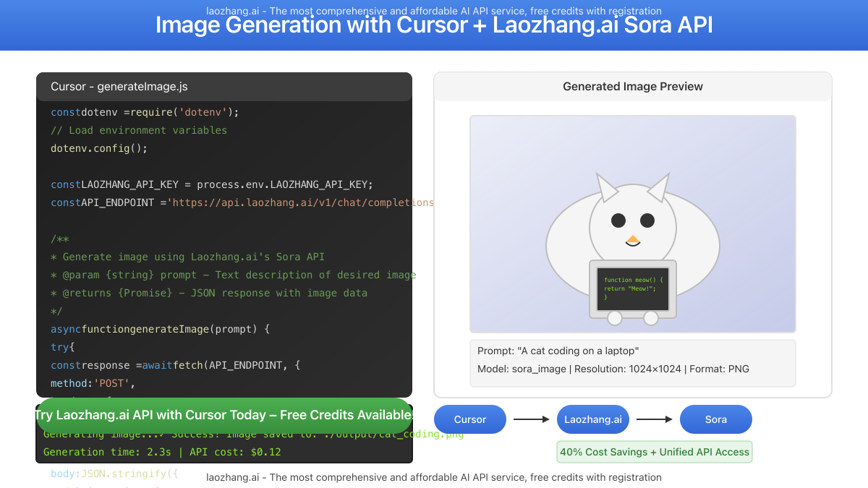Image resolution: width=868 pixels, height=488 pixels.
Task: Click the LAOZHANG_API_KEY constant line
Action: (x=212, y=184)
